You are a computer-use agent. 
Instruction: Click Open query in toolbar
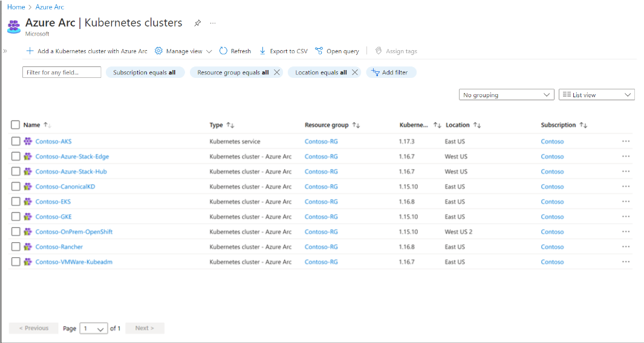[x=337, y=51]
